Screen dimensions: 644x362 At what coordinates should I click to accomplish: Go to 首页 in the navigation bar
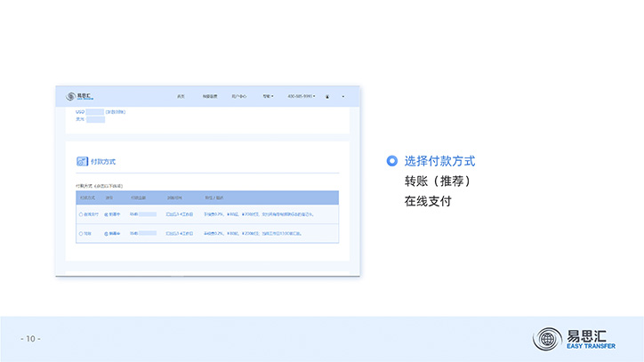click(x=181, y=95)
